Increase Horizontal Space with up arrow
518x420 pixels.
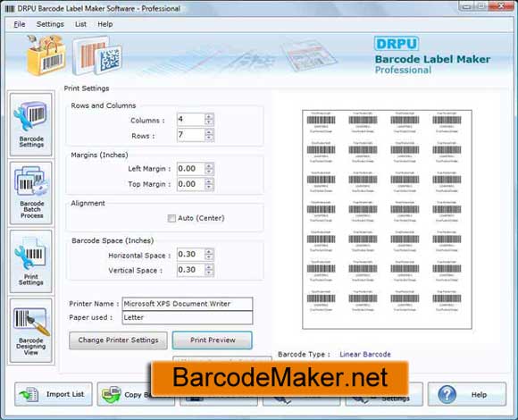tap(209, 251)
